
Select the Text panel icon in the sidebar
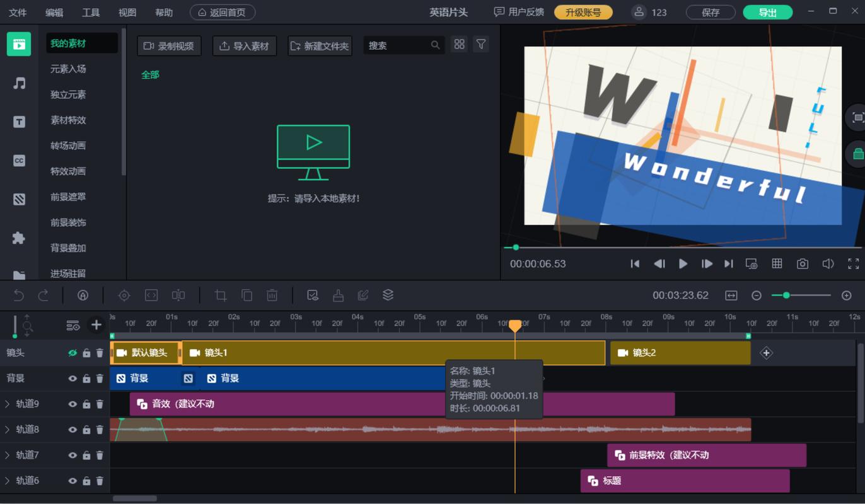pos(17,120)
